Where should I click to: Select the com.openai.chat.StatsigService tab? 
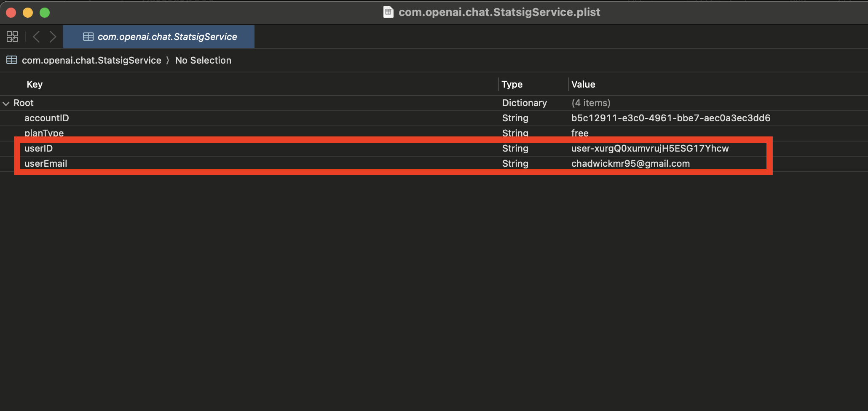[x=159, y=37]
